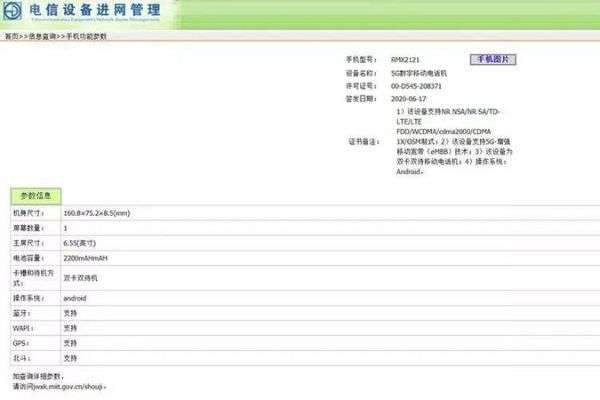Click 手机功能参数 breadcrumb item
Image resolution: width=600 pixels, height=400 pixels.
pos(86,36)
